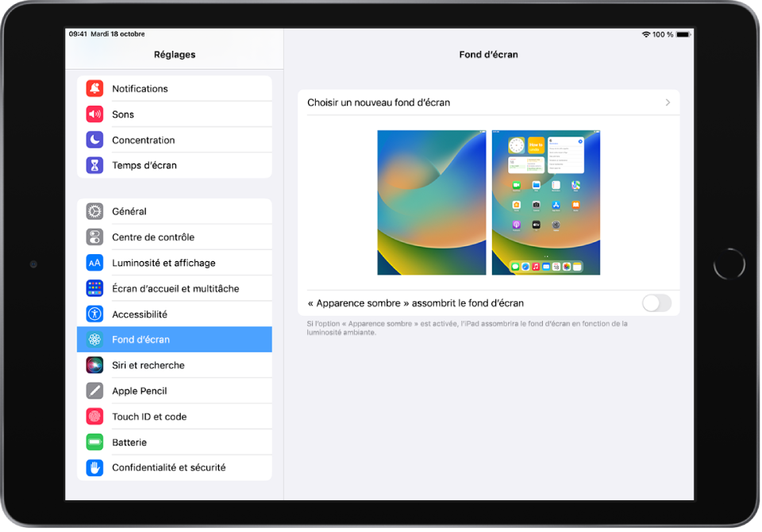Tap the red Notifications bell icon
The image size is (762, 532).
[95, 89]
